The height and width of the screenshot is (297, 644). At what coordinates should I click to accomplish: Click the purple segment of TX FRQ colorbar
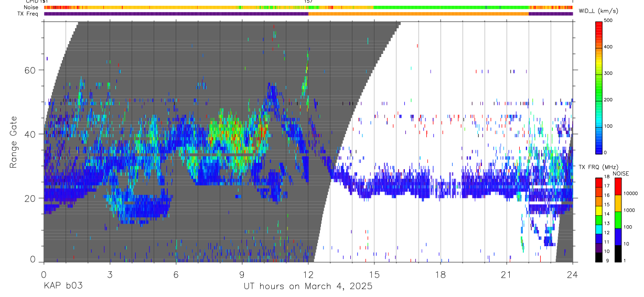[x=599, y=248]
